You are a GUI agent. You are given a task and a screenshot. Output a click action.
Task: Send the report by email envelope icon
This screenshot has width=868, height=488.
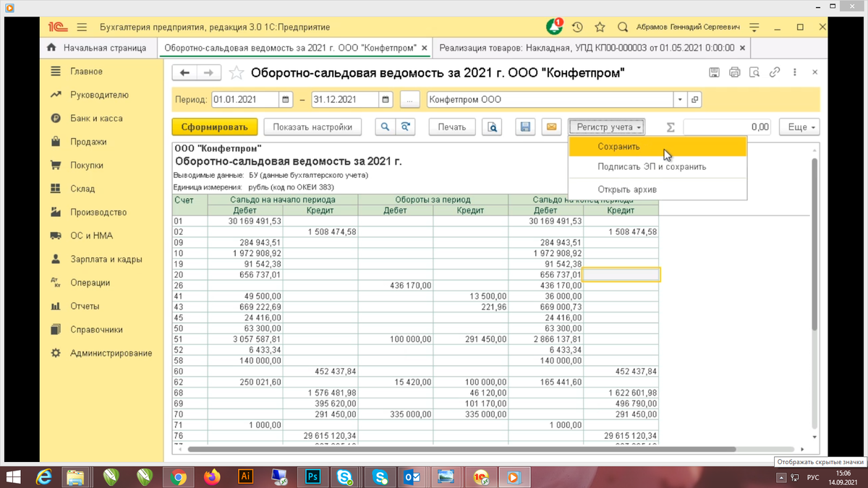click(551, 127)
